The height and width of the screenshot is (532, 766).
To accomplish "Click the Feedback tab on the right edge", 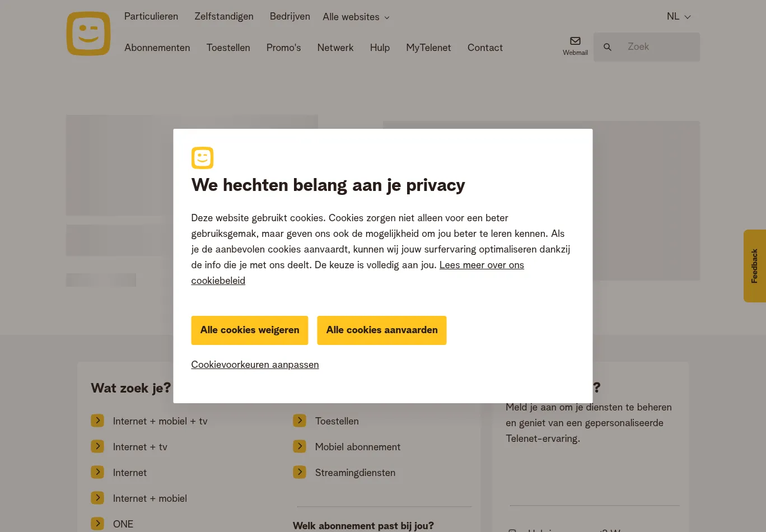I will (x=754, y=266).
